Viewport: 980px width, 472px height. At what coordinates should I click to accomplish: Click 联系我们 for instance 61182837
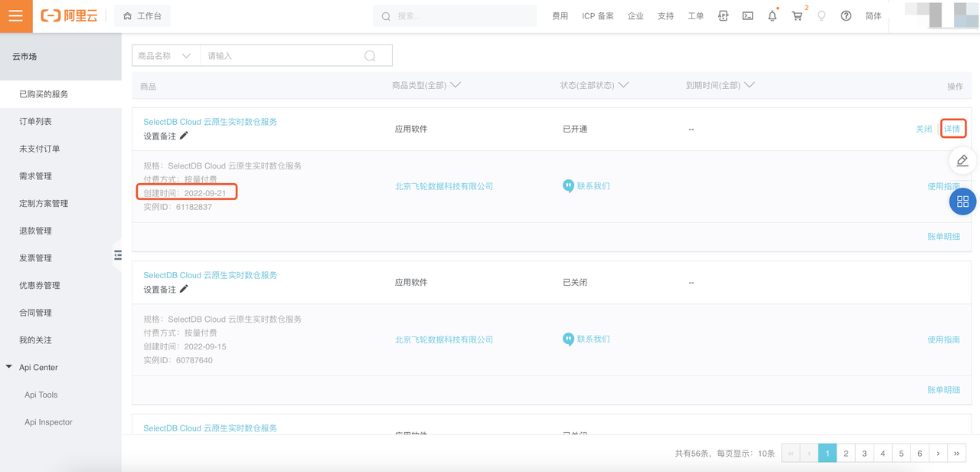pyautogui.click(x=586, y=186)
